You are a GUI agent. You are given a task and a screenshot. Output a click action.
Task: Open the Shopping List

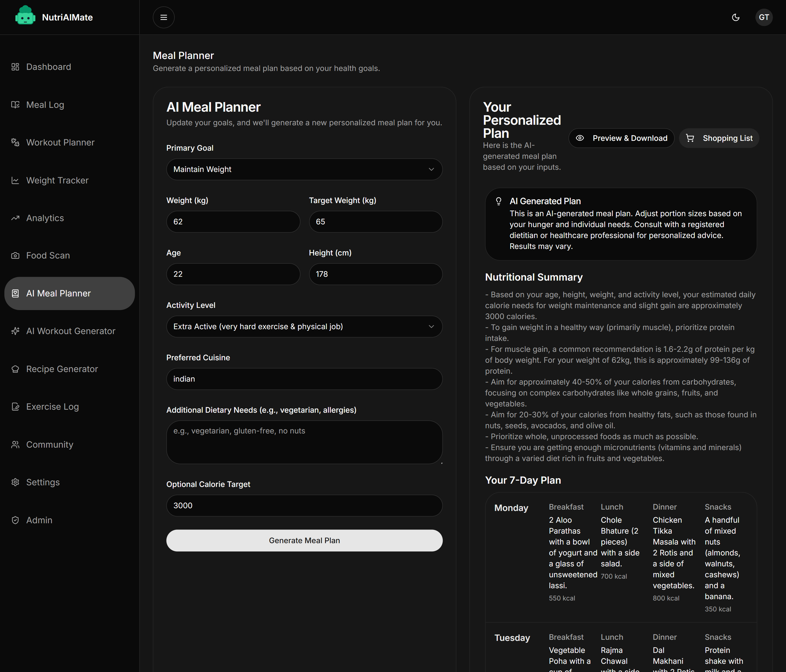tap(719, 138)
